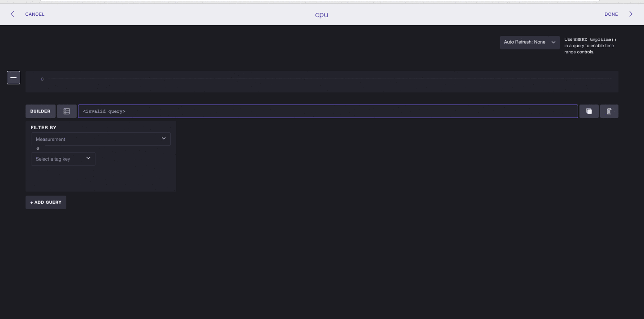Click the invalid query text field

pyautogui.click(x=328, y=111)
